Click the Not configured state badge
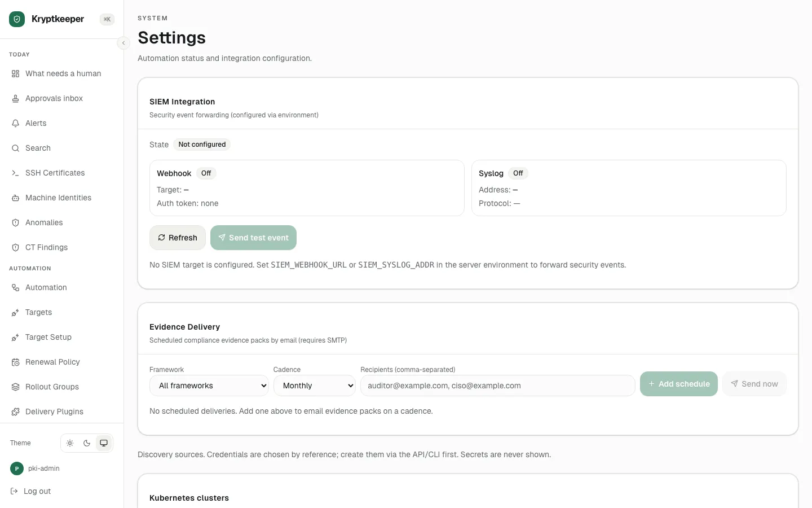812x508 pixels. [x=202, y=144]
